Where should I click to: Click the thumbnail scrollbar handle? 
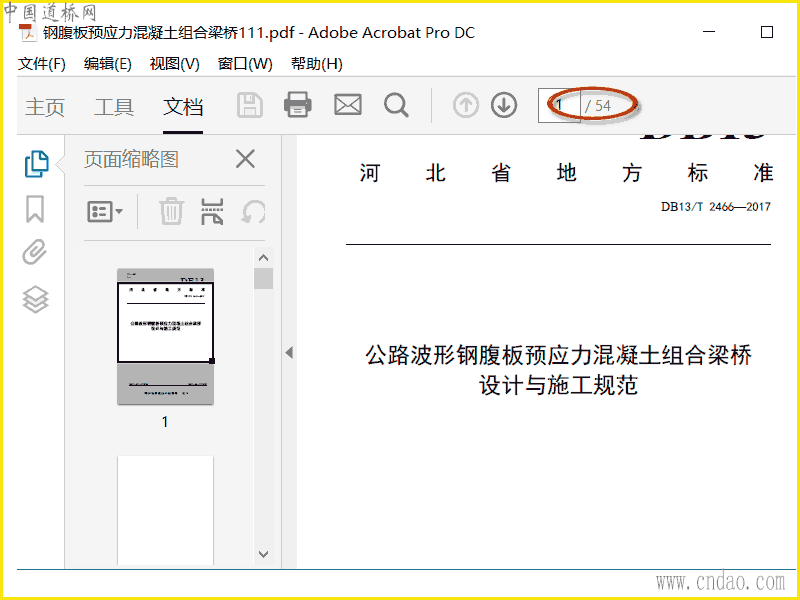[263, 279]
